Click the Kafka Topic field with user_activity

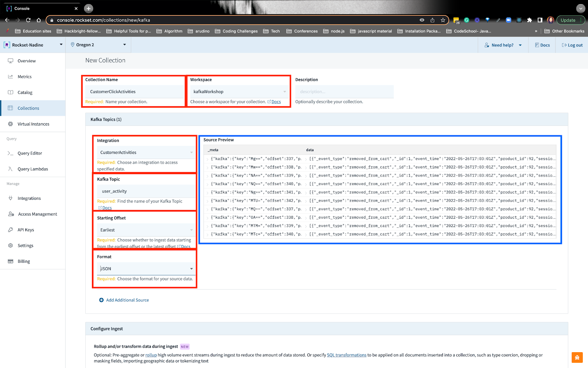pos(146,191)
